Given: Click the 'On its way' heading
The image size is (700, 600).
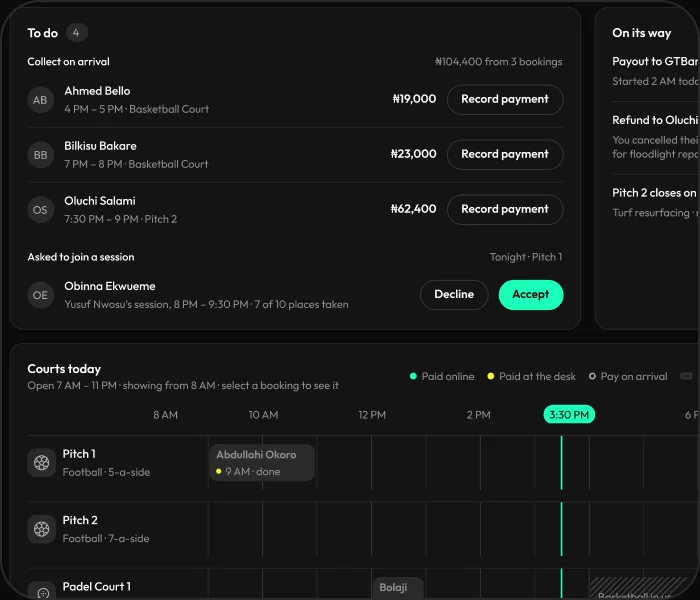Looking at the screenshot, I should pyautogui.click(x=642, y=33).
